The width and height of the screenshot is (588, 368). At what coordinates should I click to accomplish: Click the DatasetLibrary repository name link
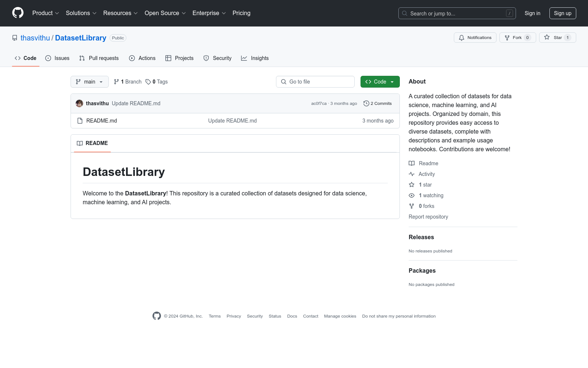click(x=80, y=38)
